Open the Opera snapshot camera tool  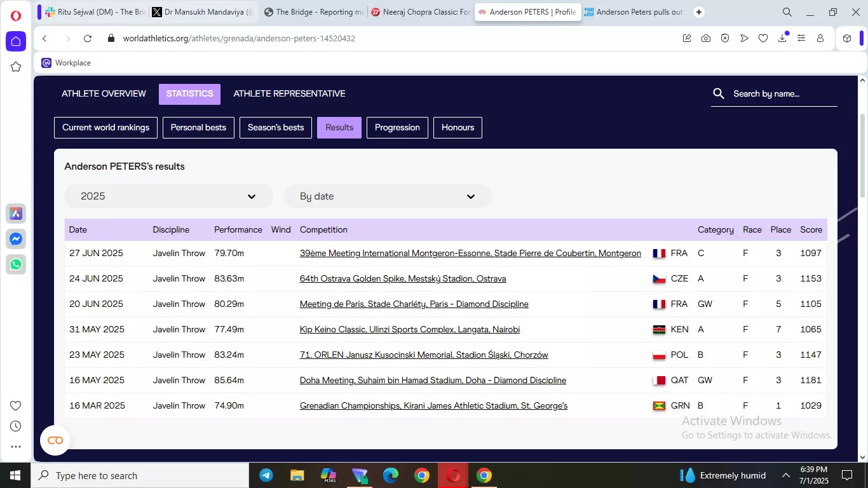click(x=706, y=38)
